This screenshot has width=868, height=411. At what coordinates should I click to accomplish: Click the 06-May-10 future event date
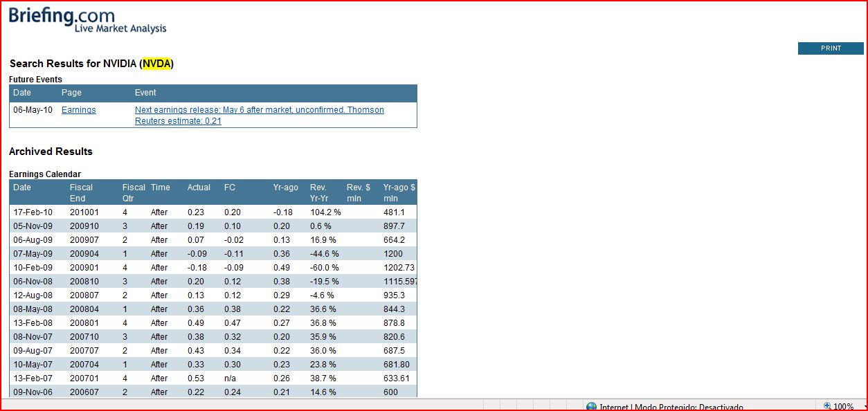[x=33, y=110]
